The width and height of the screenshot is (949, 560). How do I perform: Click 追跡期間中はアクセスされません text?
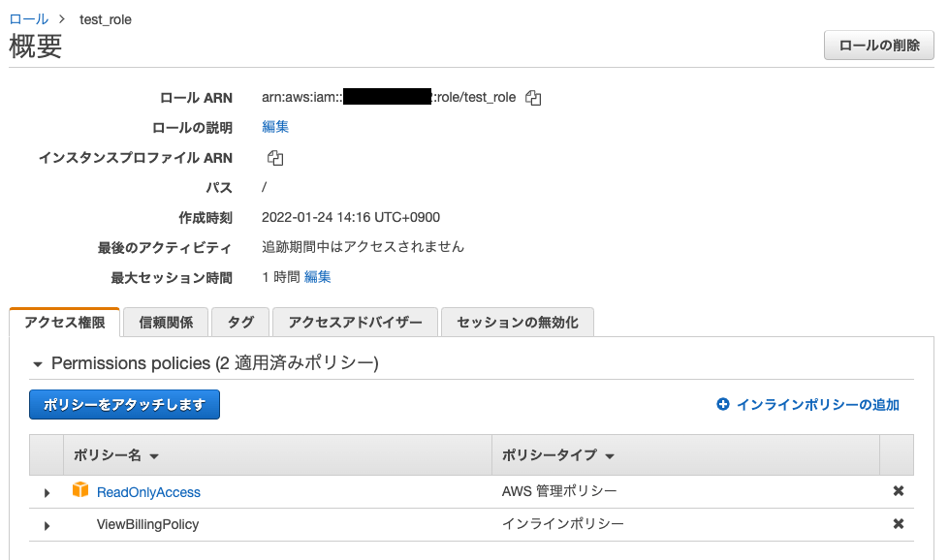363,247
